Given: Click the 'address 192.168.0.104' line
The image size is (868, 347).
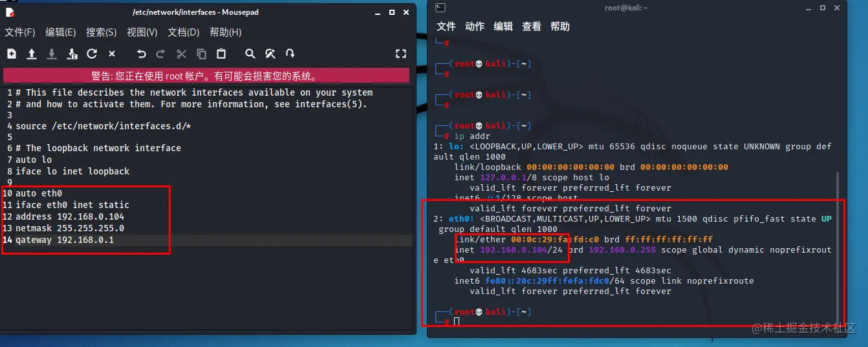Looking at the screenshot, I should click(x=70, y=216).
